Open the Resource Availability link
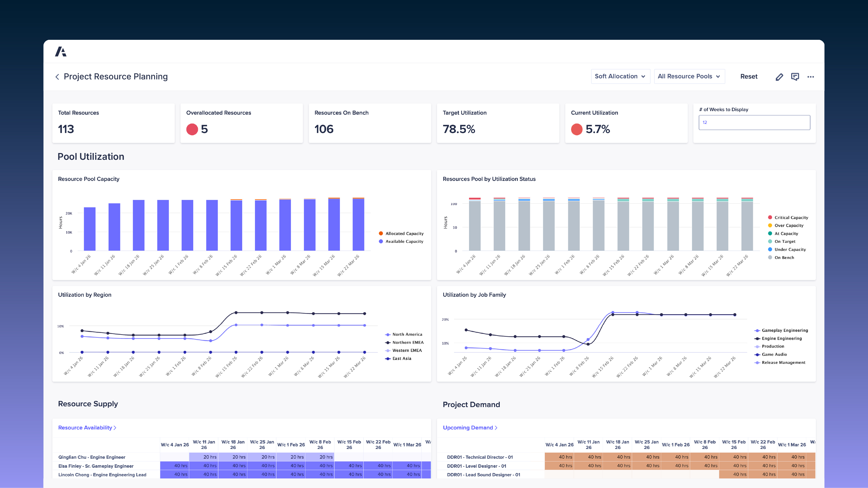868x488 pixels. (85, 427)
